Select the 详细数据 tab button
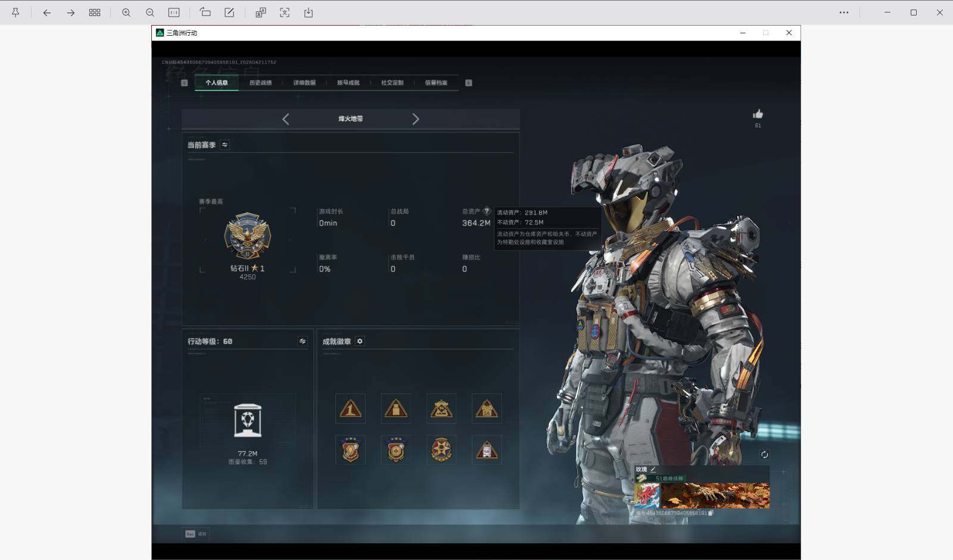 tap(304, 83)
